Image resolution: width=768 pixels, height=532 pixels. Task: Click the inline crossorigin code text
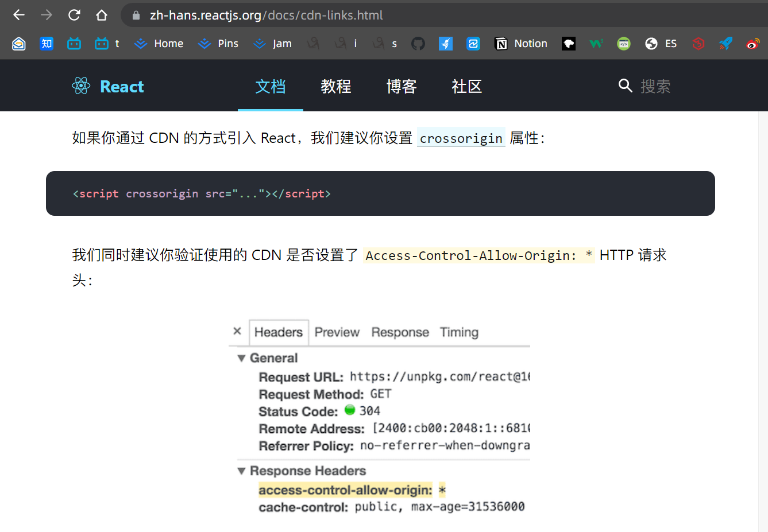pos(461,138)
